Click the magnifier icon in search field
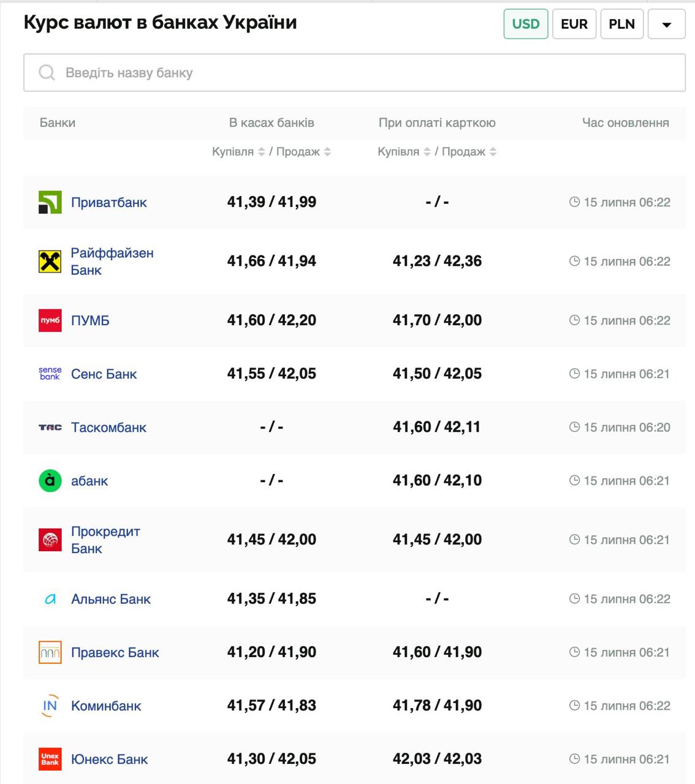695x784 pixels. click(47, 73)
